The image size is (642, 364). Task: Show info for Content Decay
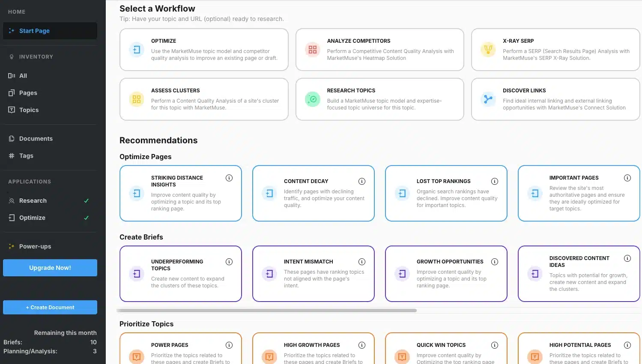pyautogui.click(x=362, y=181)
